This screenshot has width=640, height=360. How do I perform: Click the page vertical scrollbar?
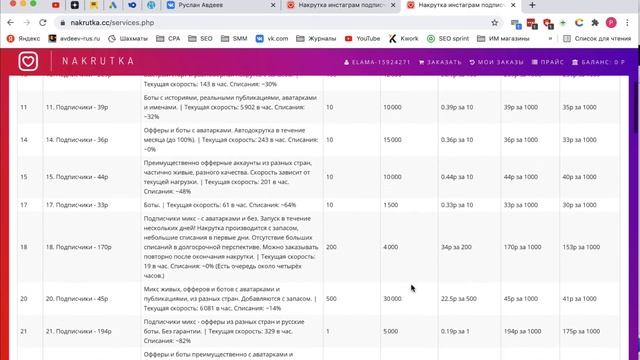tap(636, 106)
